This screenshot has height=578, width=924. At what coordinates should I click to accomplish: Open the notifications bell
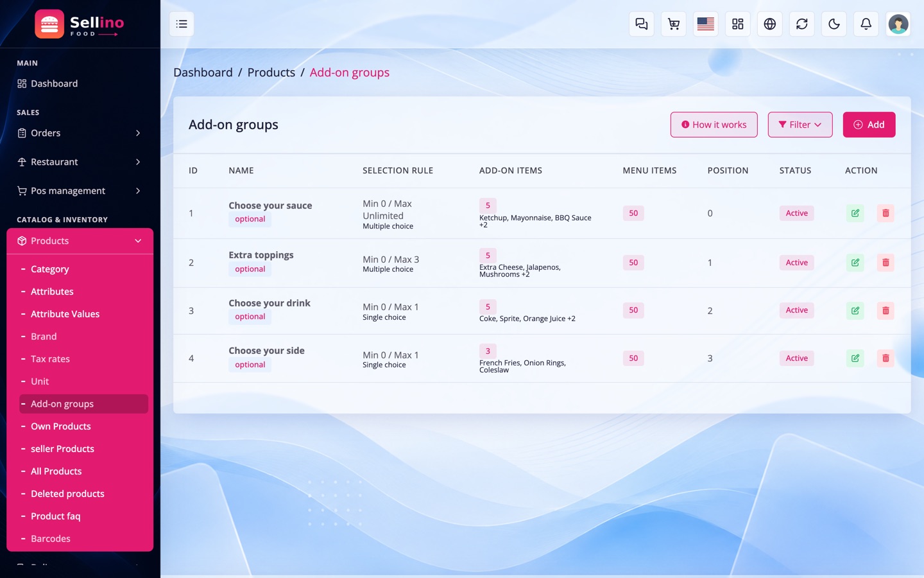point(866,24)
